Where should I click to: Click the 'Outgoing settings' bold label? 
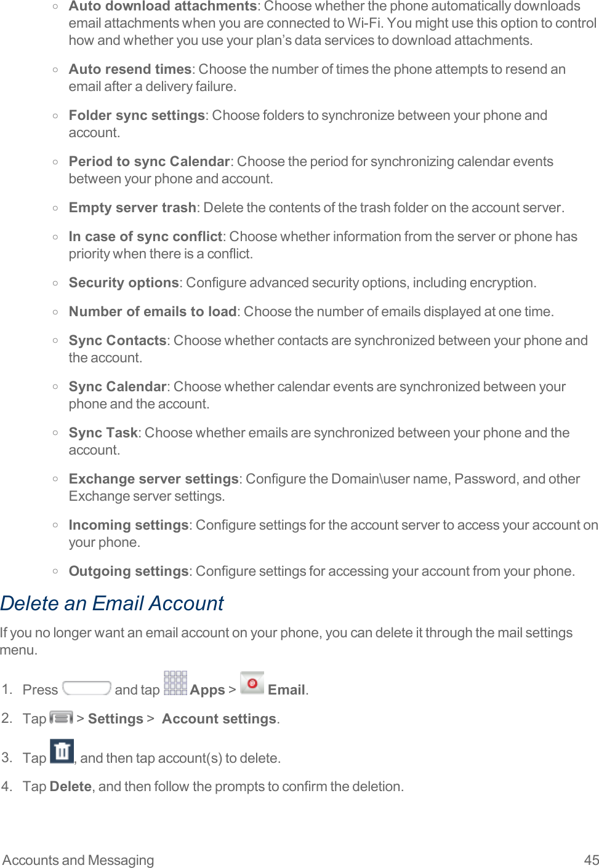[x=128, y=571]
